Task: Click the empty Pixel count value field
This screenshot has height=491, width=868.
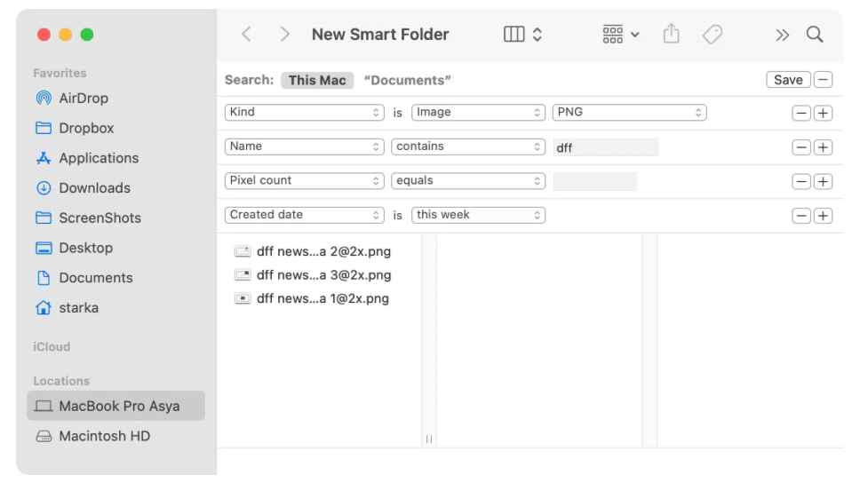Action: pyautogui.click(x=594, y=181)
